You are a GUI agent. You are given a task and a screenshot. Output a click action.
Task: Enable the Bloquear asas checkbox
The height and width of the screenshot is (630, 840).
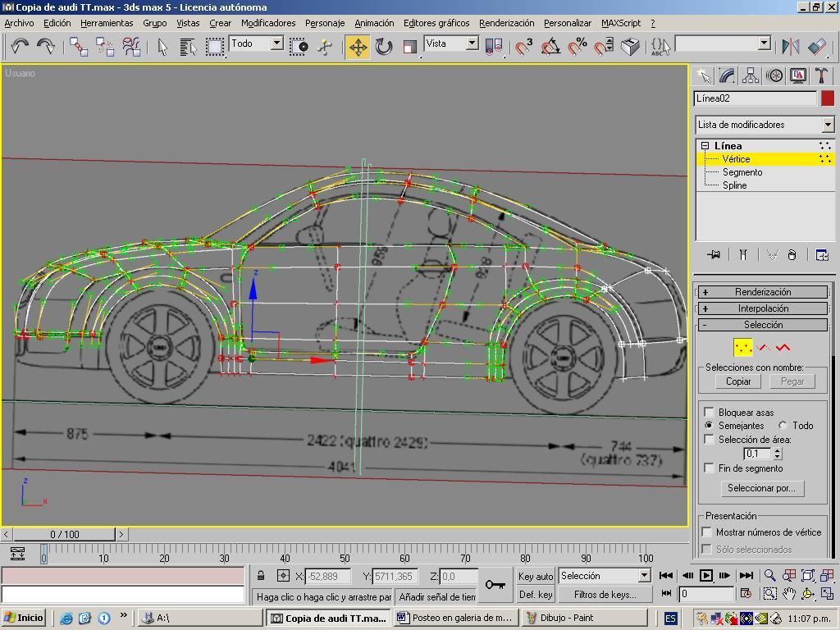coord(710,412)
